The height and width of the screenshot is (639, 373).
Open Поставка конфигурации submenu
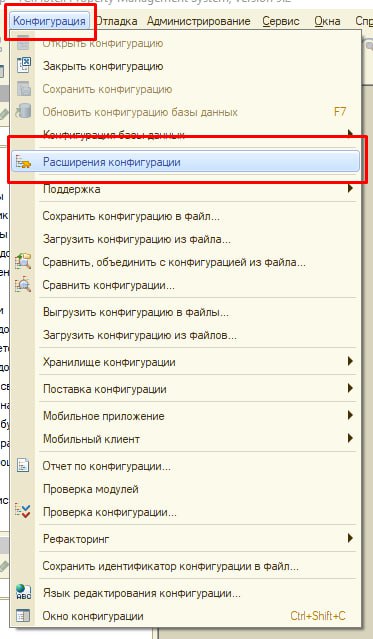pyautogui.click(x=105, y=389)
